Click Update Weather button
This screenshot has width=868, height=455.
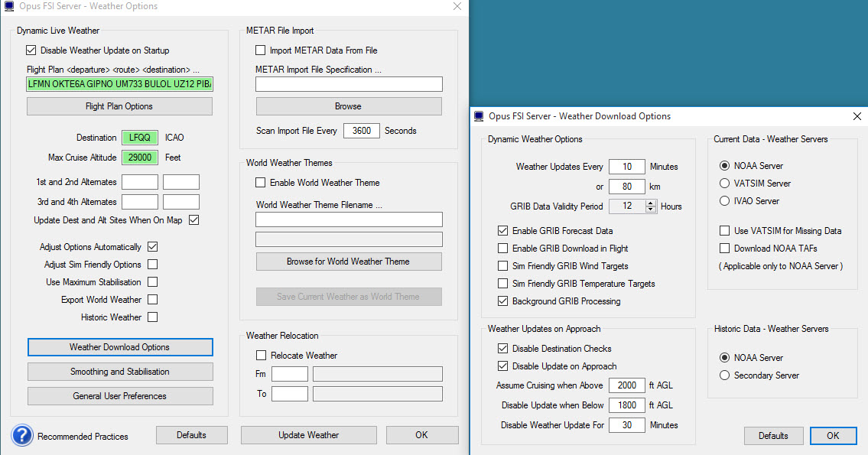[309, 435]
